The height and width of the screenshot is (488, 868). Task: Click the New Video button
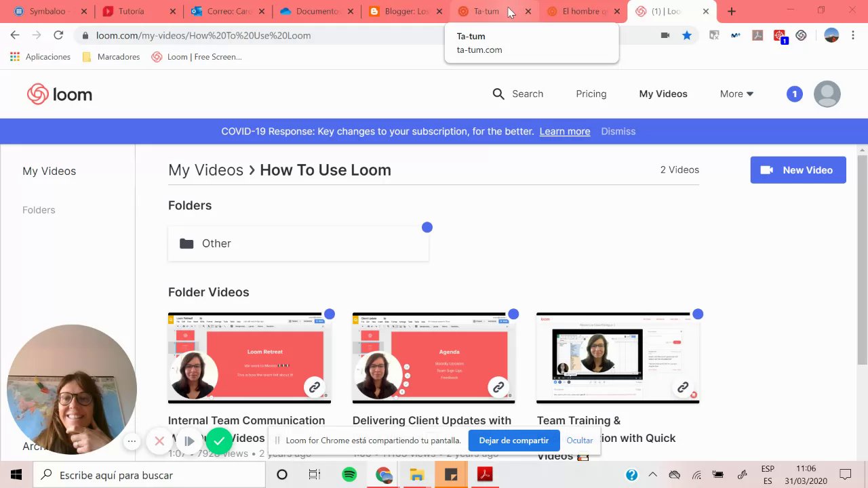[798, 170]
